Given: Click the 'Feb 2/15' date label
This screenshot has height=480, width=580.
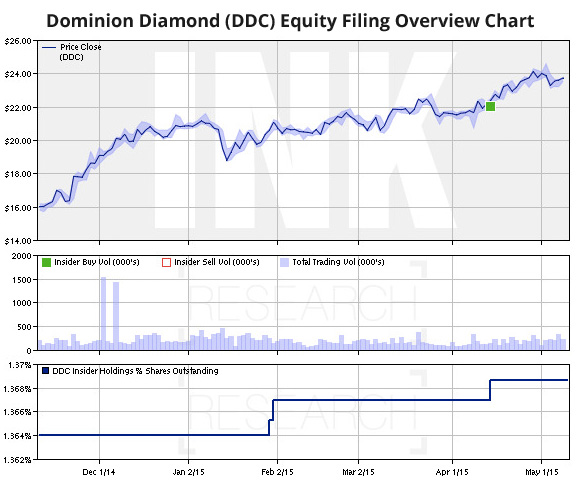Looking at the screenshot, I should click(277, 472).
